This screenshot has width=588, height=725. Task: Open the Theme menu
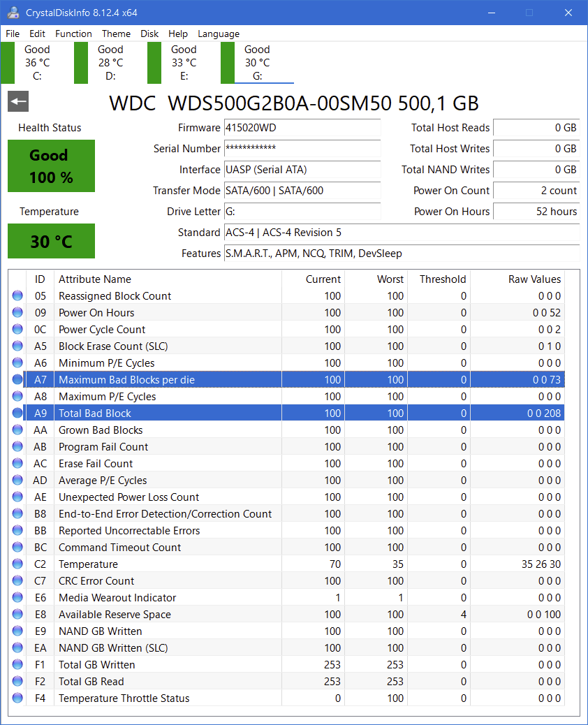coord(116,34)
